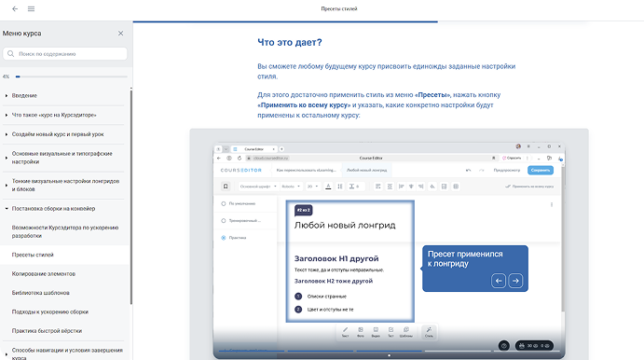This screenshot has height=360, width=644.
Task: Click the Course Editor browser tab
Action: [254, 149]
